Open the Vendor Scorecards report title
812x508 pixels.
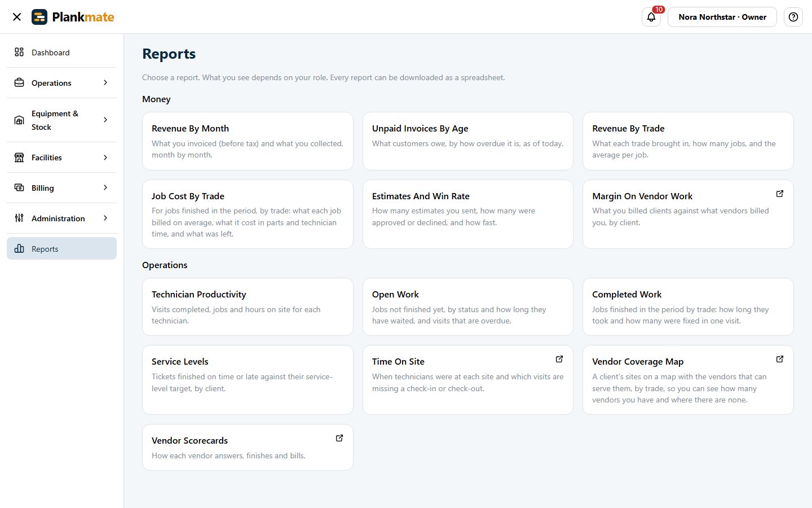pos(189,440)
